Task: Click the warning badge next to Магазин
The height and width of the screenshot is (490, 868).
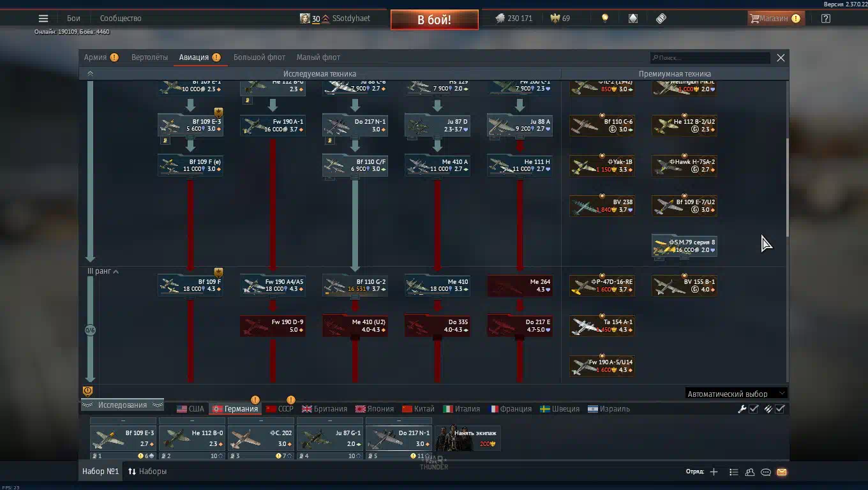Action: [796, 19]
